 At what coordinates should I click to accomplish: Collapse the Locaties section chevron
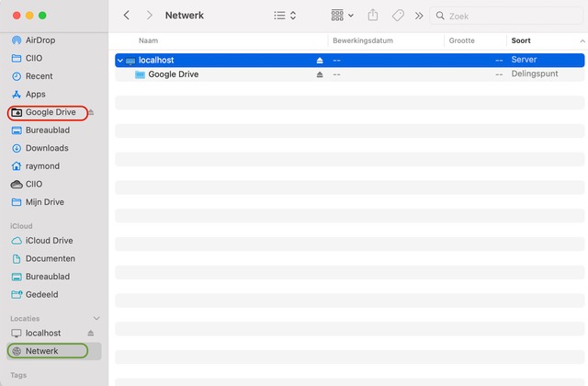click(96, 318)
